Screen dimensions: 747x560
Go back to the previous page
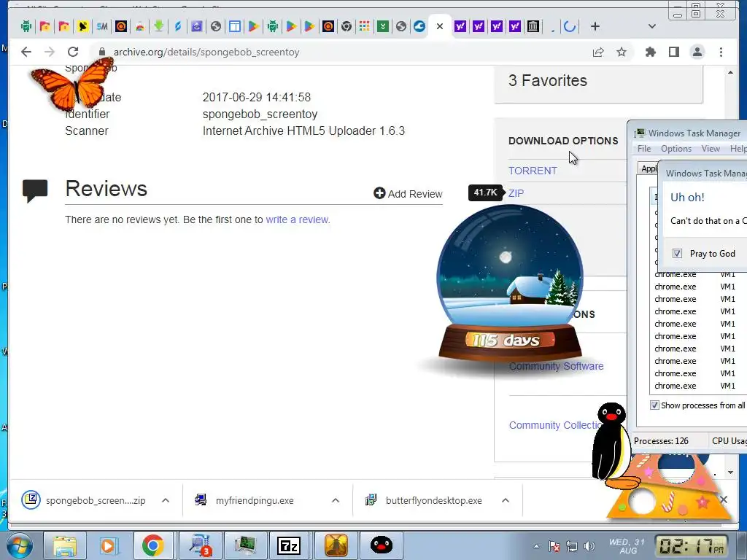[x=26, y=52]
